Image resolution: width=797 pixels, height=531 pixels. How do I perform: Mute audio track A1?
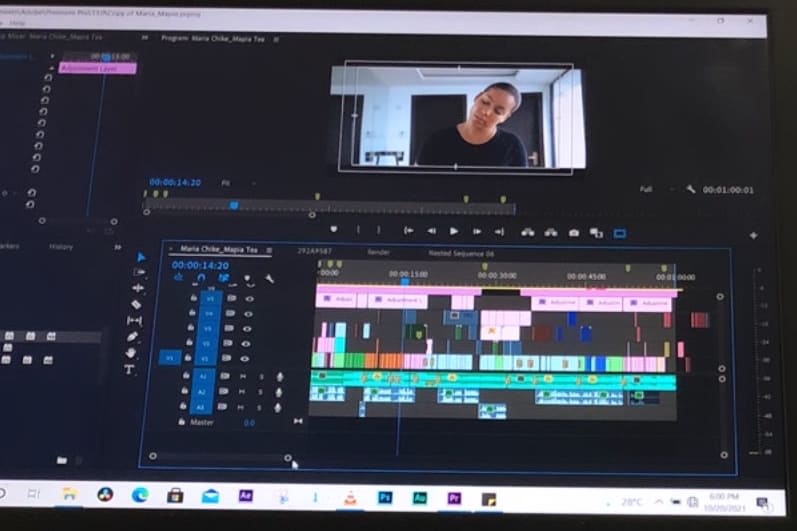point(242,377)
